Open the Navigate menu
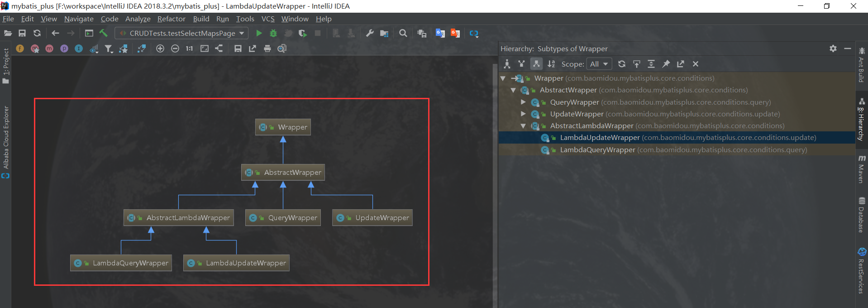This screenshot has height=308, width=868. [79, 19]
